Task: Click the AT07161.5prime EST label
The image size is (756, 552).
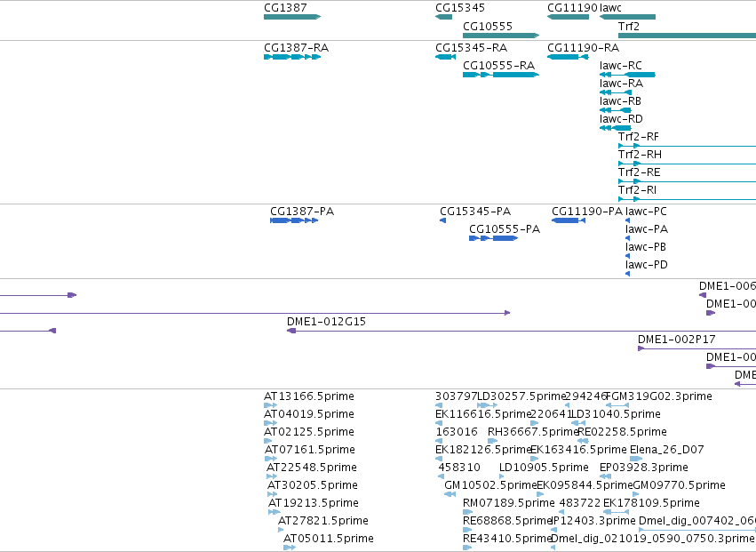Action: [x=310, y=450]
